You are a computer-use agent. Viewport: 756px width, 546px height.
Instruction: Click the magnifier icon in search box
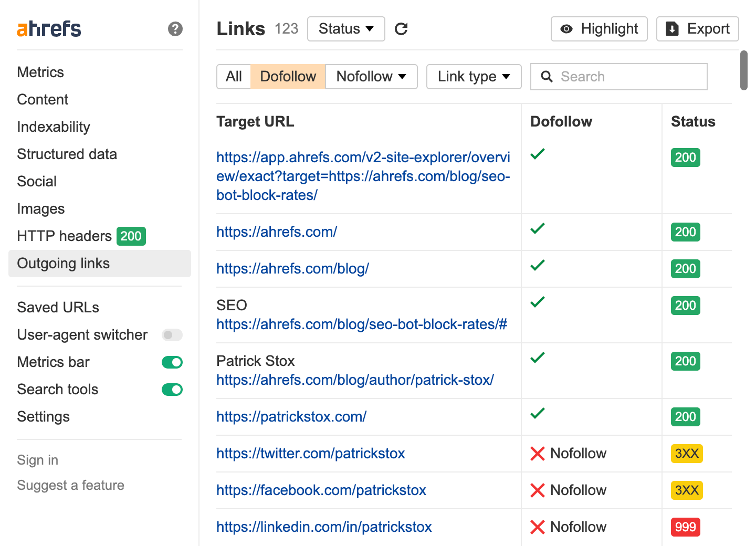[x=547, y=77]
